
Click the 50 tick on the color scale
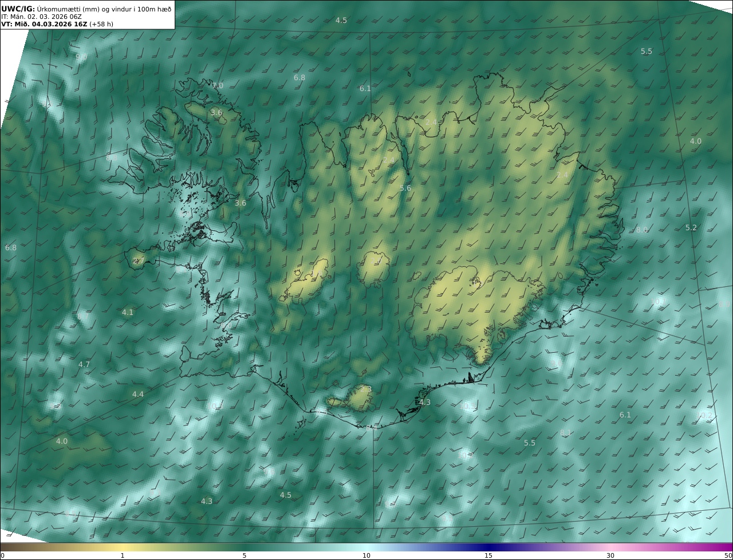728,555
